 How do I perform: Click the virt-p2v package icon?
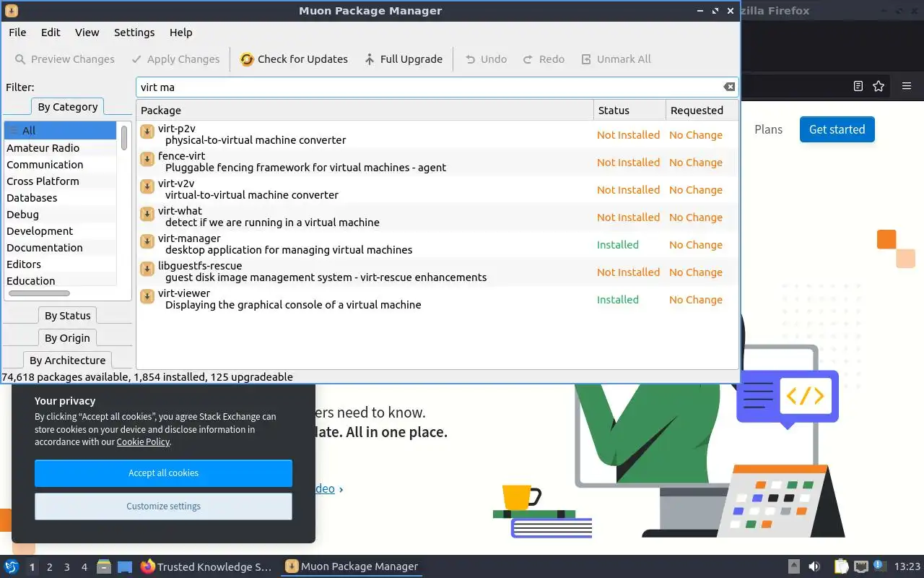coord(147,131)
